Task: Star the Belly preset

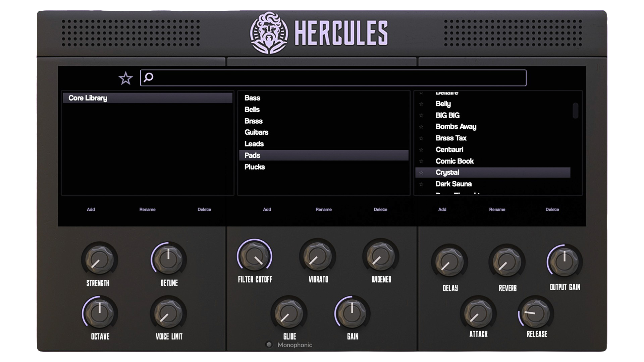Action: point(421,104)
